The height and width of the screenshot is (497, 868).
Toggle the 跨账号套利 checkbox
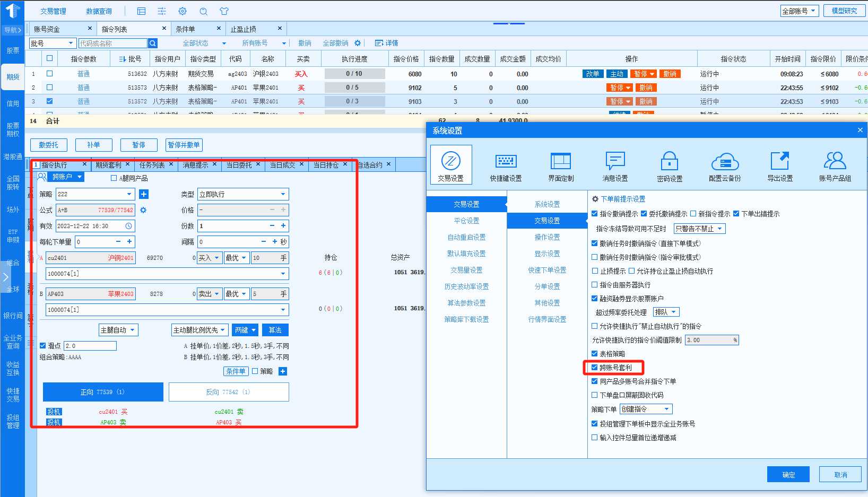click(595, 367)
